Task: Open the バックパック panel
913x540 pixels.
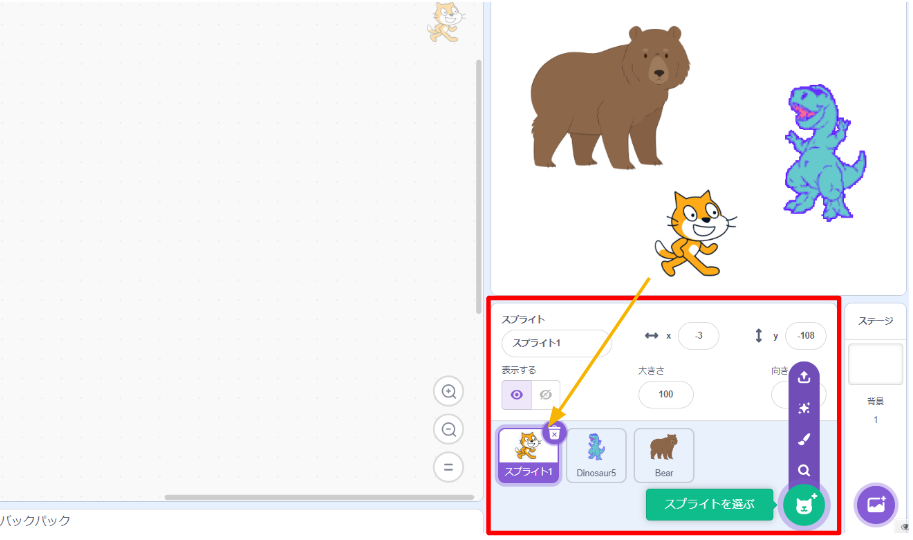Action: coord(35,520)
